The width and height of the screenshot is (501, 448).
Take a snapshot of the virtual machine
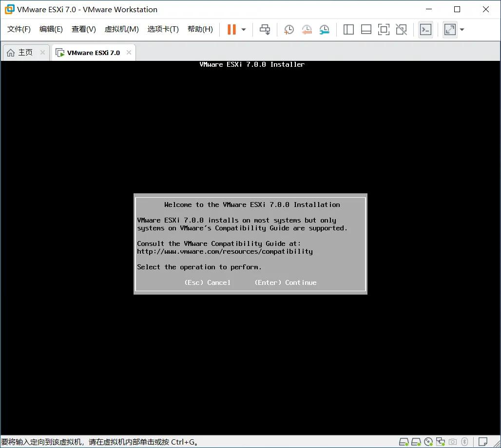pos(289,29)
